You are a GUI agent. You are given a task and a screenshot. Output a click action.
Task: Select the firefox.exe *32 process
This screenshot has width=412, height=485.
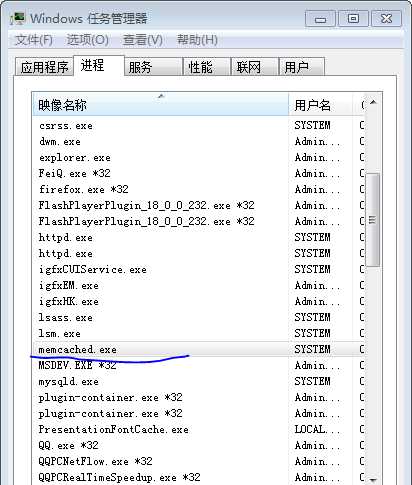199,190
